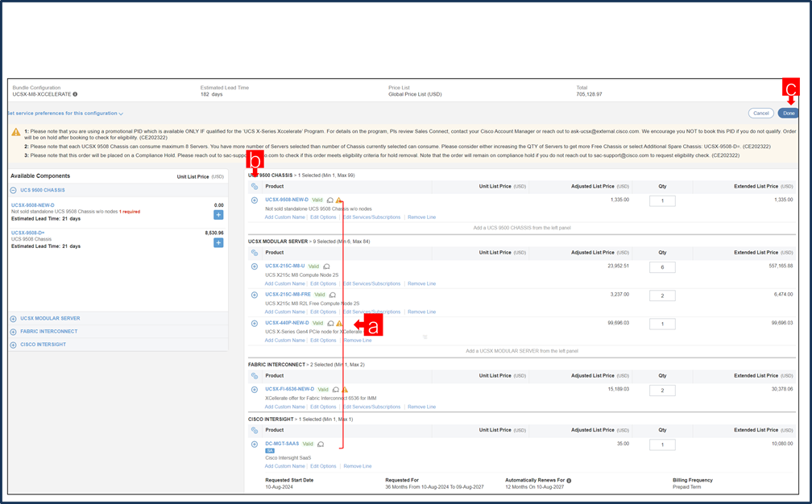Expand the UCSX-215C-M8-U line

[255, 266]
